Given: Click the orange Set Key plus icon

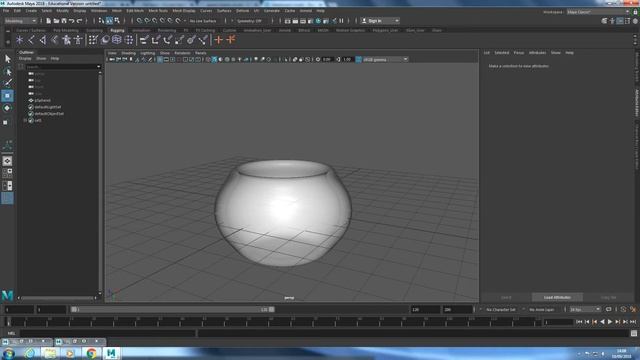Looking at the screenshot, I should click(x=219, y=40).
